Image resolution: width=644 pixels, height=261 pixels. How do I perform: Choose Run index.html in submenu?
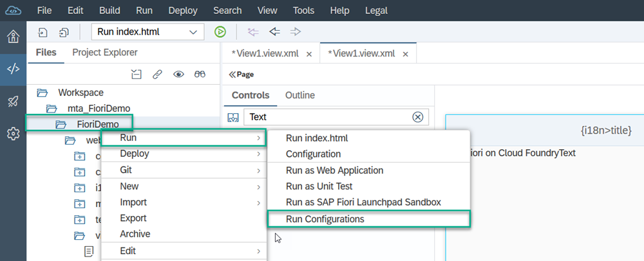tap(369, 138)
